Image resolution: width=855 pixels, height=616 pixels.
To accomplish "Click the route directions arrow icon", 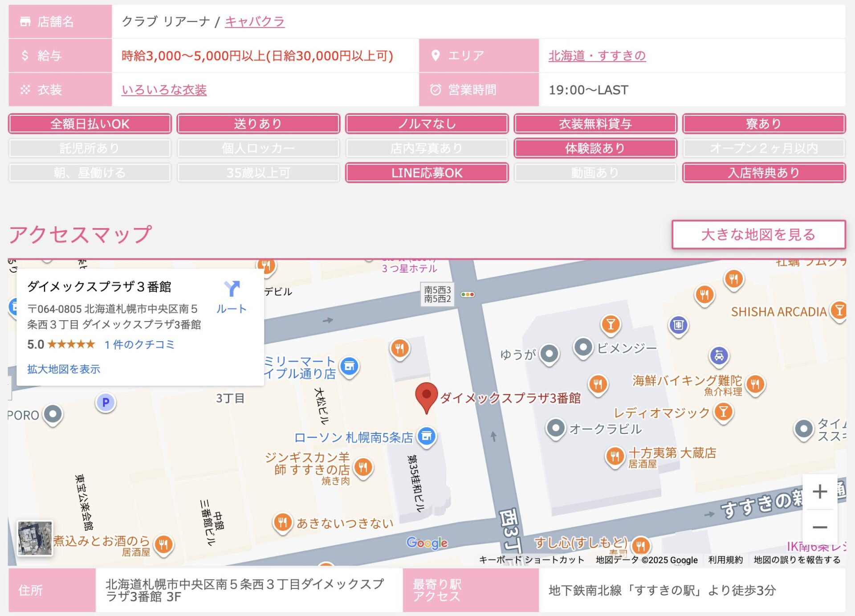I will tap(232, 289).
